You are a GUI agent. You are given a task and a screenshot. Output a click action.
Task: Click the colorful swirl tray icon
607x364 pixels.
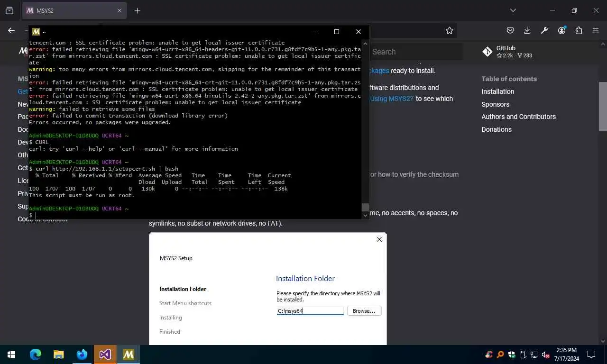[489, 355]
